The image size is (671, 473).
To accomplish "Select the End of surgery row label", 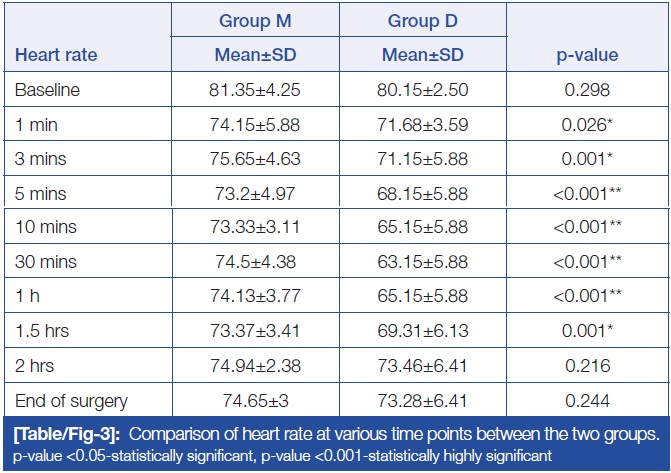I will (71, 402).
